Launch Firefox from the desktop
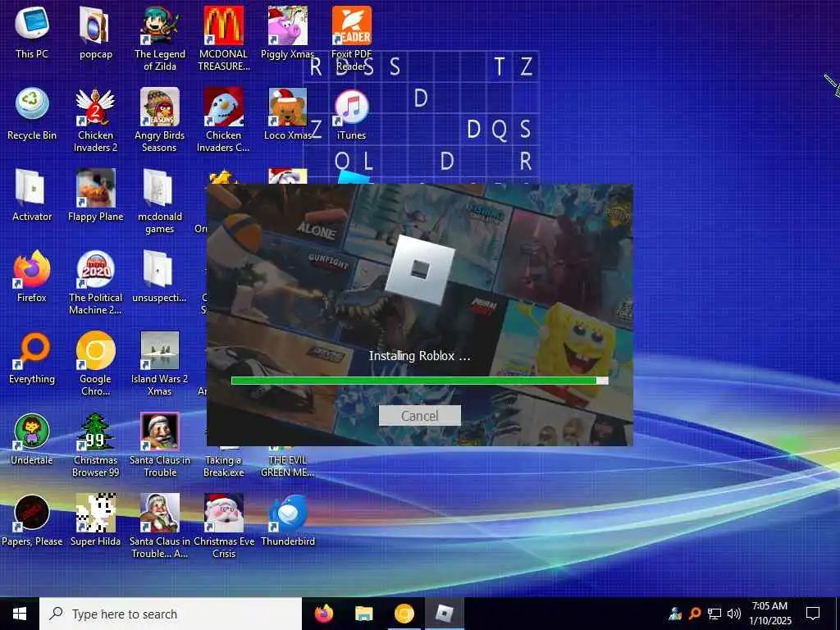This screenshot has width=840, height=630. (32, 276)
